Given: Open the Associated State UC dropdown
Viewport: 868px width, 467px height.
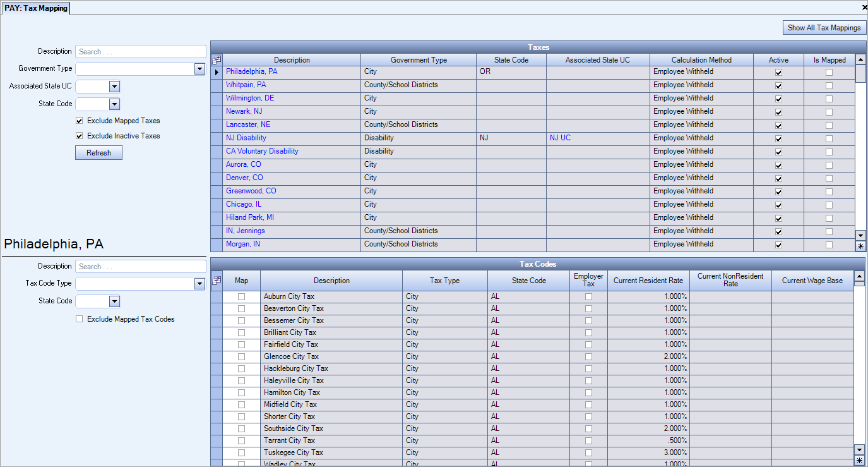Looking at the screenshot, I should pyautogui.click(x=114, y=86).
